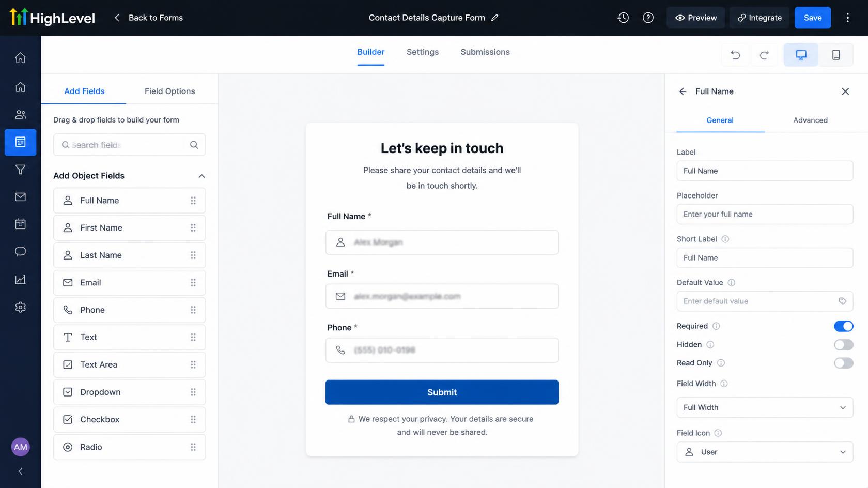868x488 pixels.
Task: Go back from Full Name panel
Action: click(683, 91)
